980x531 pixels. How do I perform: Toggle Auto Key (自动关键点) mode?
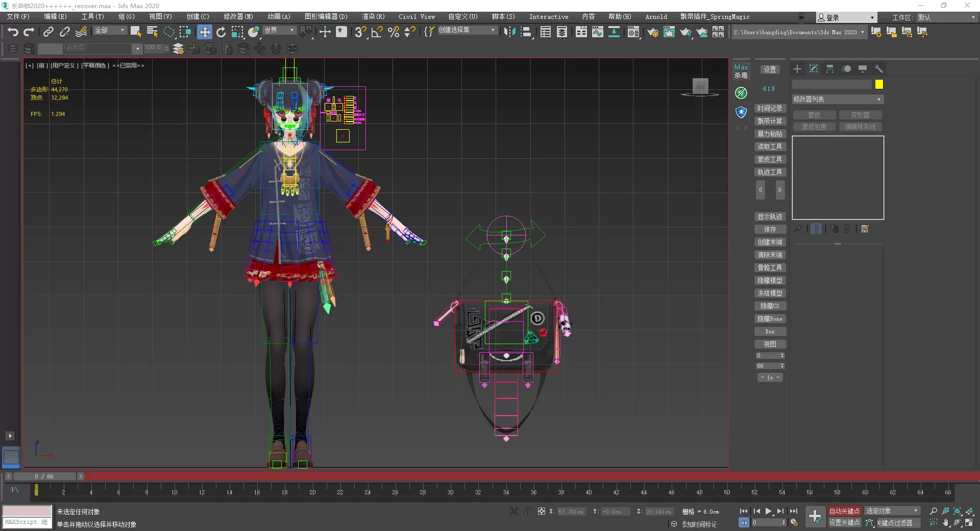point(844,511)
